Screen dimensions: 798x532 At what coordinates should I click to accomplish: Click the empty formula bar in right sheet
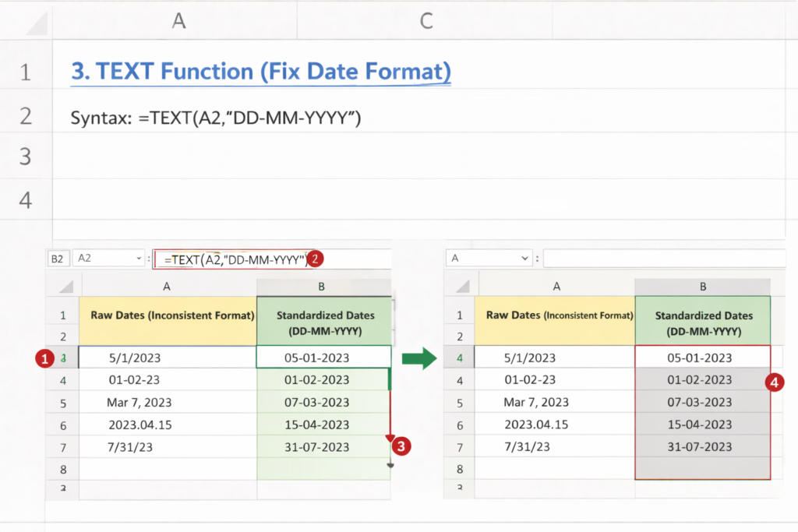tap(664, 258)
